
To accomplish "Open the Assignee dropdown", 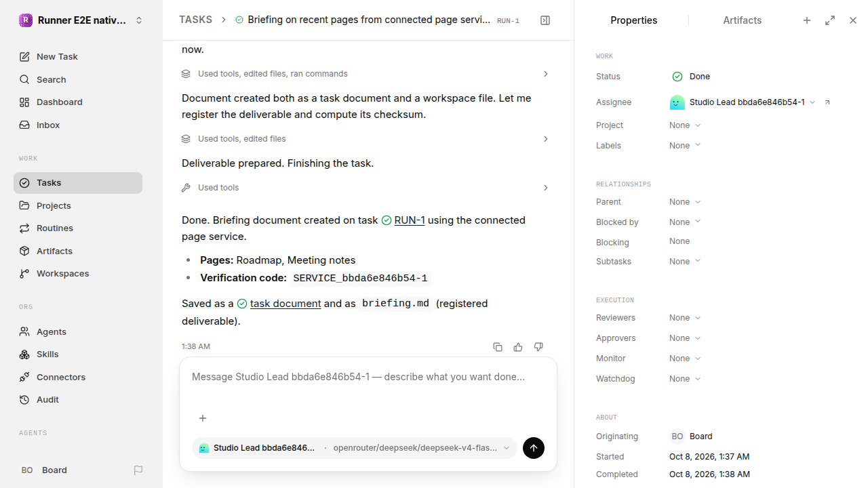I will coord(743,102).
